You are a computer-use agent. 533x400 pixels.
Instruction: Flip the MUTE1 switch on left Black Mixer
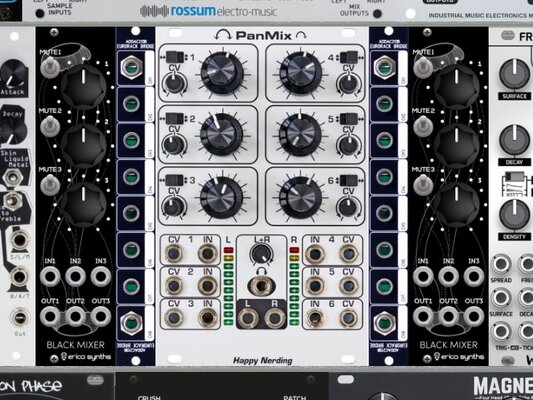[x=50, y=67]
